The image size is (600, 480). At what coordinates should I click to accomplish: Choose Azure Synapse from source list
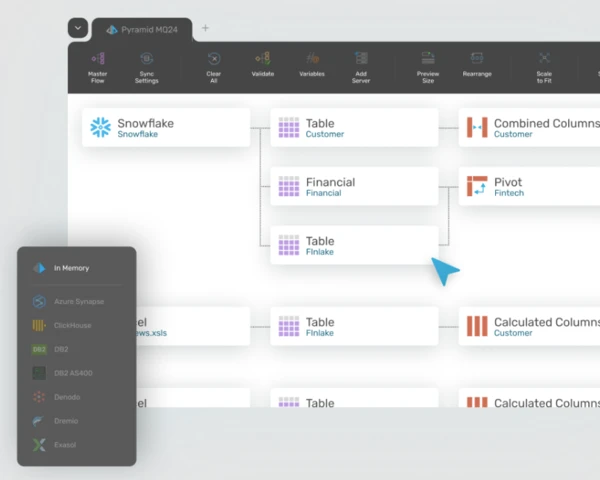[77, 302]
